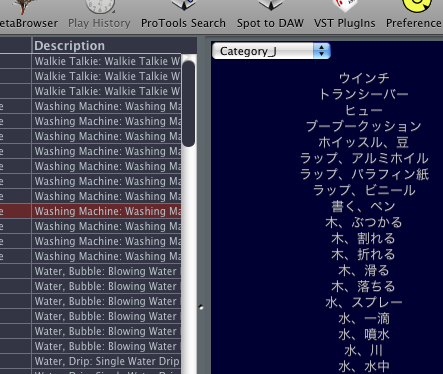Choose the 木、ぶつかる category

[x=364, y=222]
